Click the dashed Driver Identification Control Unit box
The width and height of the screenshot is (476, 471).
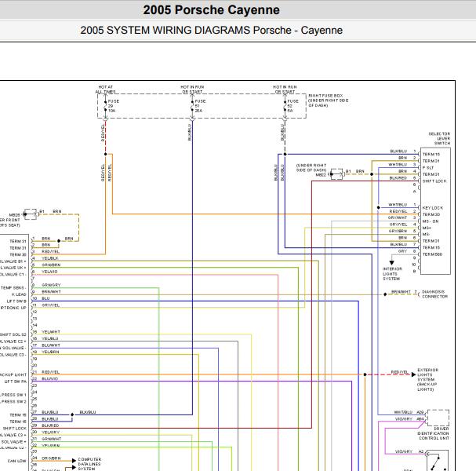pos(438,418)
